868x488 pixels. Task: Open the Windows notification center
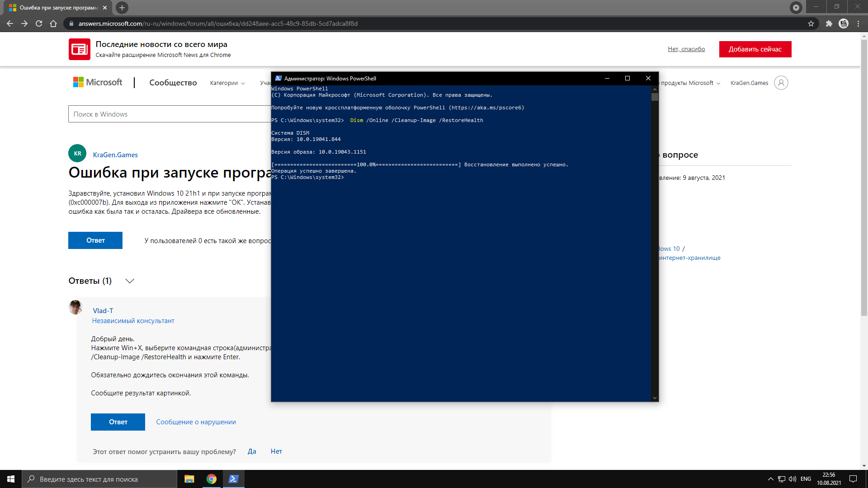(x=853, y=479)
